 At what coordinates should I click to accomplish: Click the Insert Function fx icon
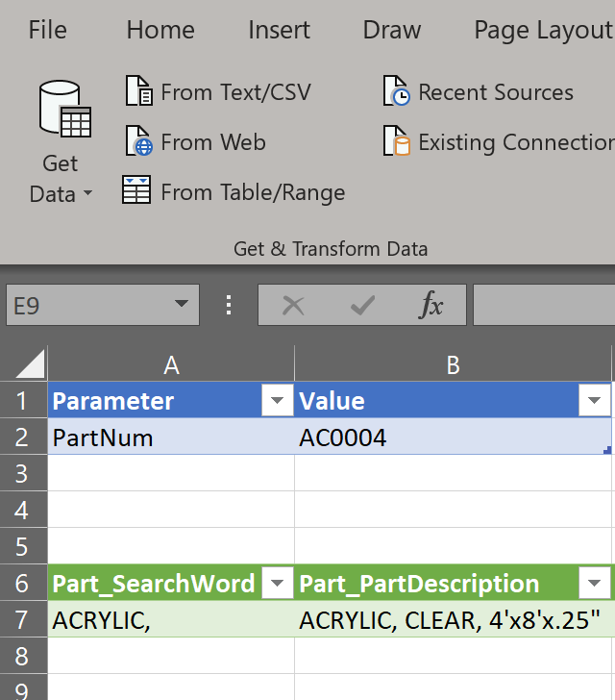click(432, 306)
